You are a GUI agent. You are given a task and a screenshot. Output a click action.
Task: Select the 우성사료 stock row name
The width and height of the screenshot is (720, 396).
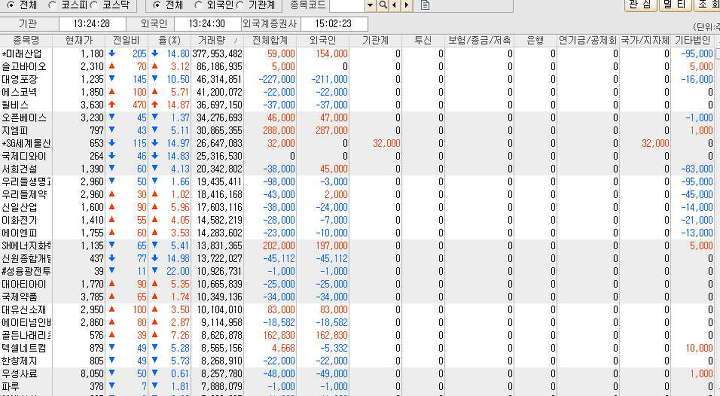(19, 374)
